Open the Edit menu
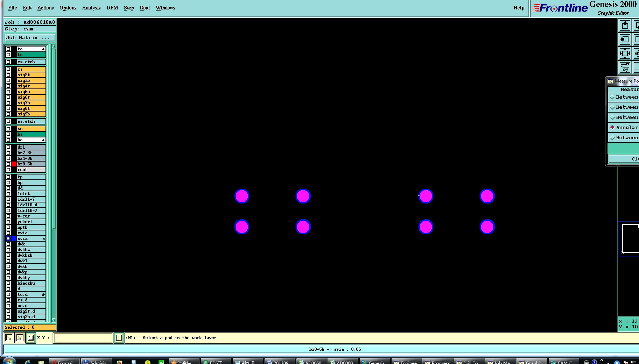This screenshot has width=639, height=364. [27, 8]
